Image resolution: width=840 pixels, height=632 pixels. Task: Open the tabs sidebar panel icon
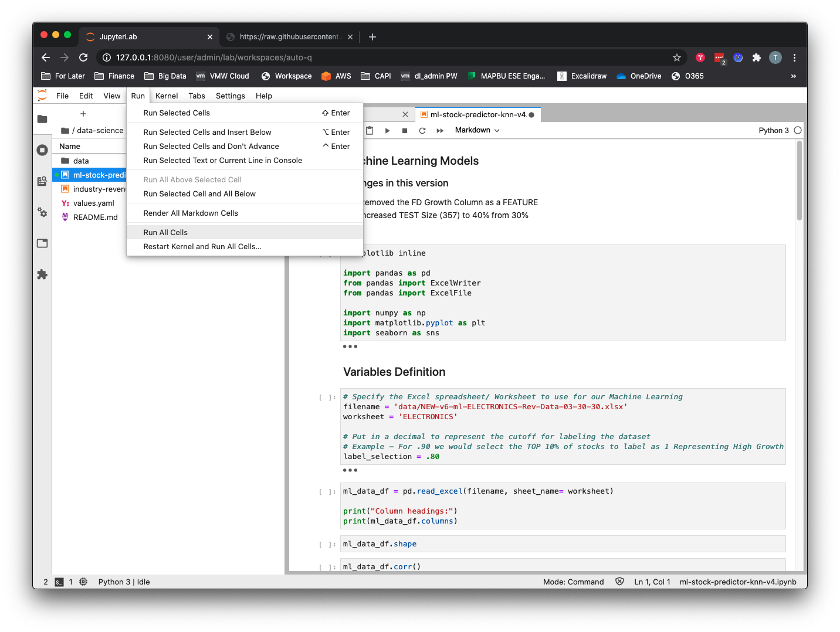click(42, 243)
